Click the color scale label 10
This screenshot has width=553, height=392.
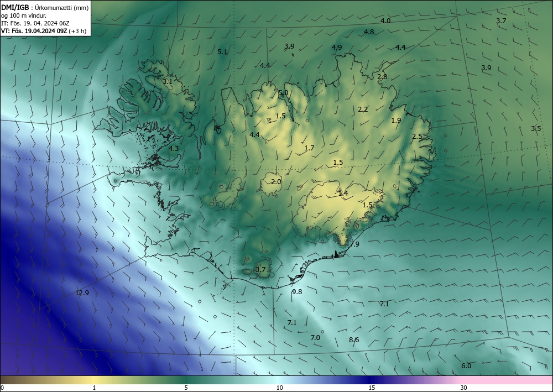click(x=279, y=388)
